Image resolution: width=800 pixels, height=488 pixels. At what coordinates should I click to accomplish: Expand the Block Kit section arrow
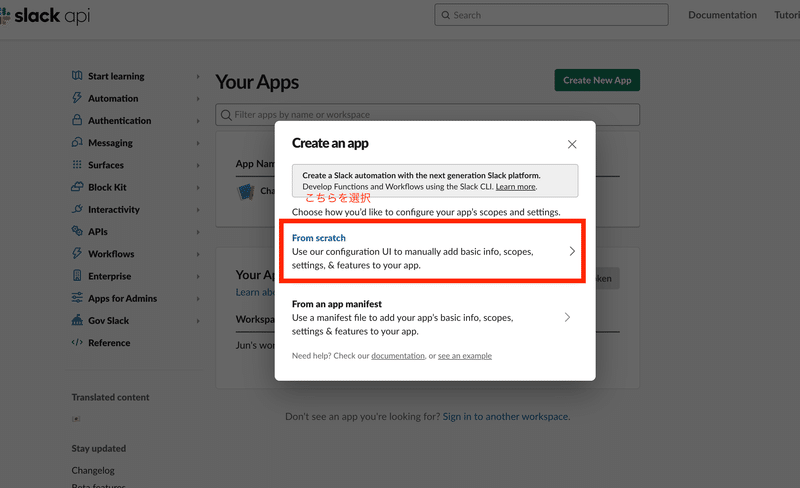coord(198,187)
